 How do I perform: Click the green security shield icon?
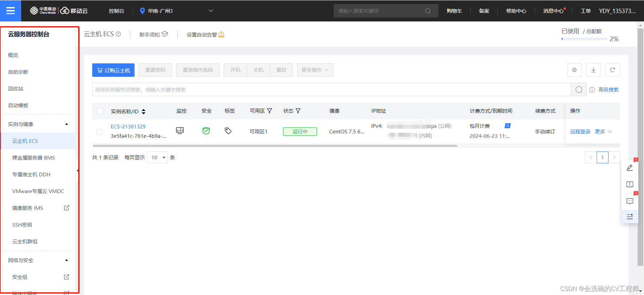coord(206,131)
